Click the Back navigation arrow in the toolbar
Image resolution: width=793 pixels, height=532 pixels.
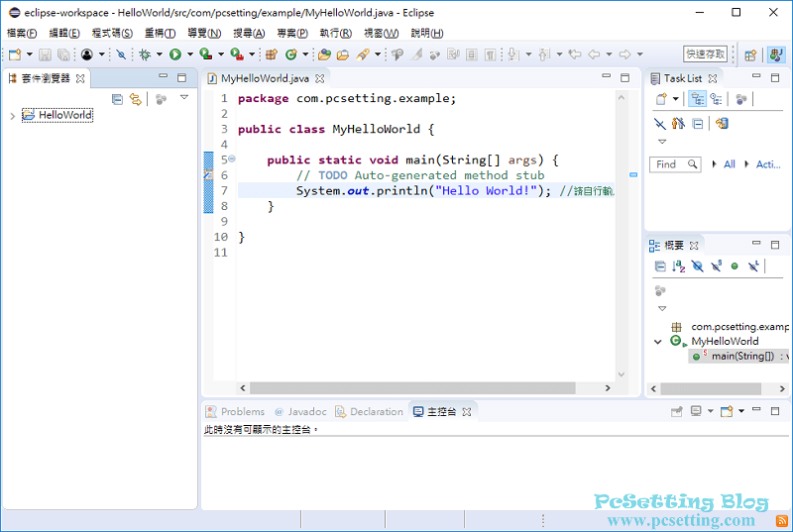(x=594, y=54)
